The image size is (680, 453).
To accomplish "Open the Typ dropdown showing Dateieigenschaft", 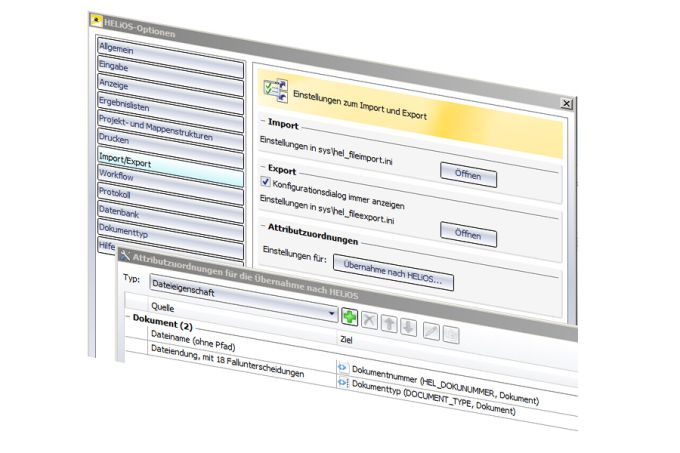I will [244, 298].
